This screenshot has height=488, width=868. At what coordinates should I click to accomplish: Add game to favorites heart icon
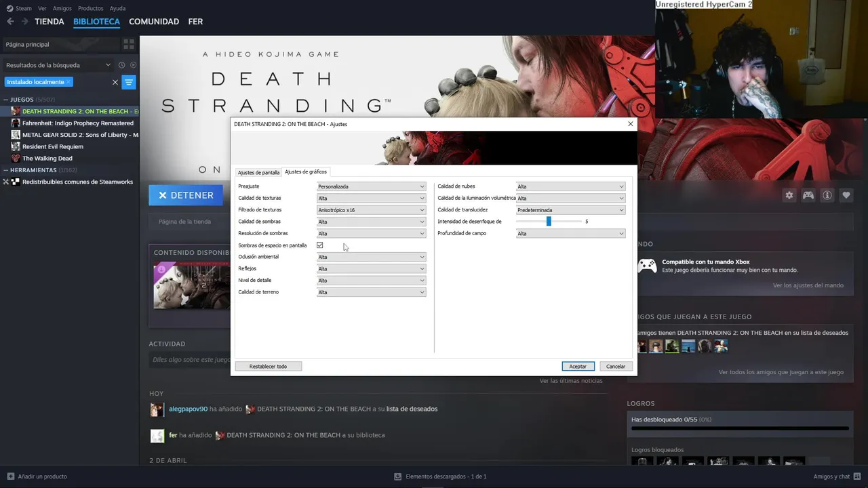[846, 195]
